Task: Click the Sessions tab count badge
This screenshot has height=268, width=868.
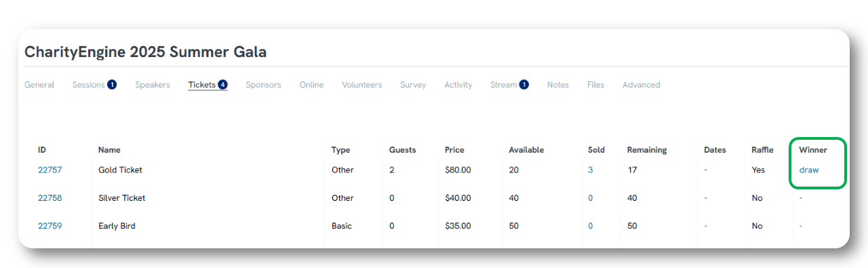Action: coord(112,85)
